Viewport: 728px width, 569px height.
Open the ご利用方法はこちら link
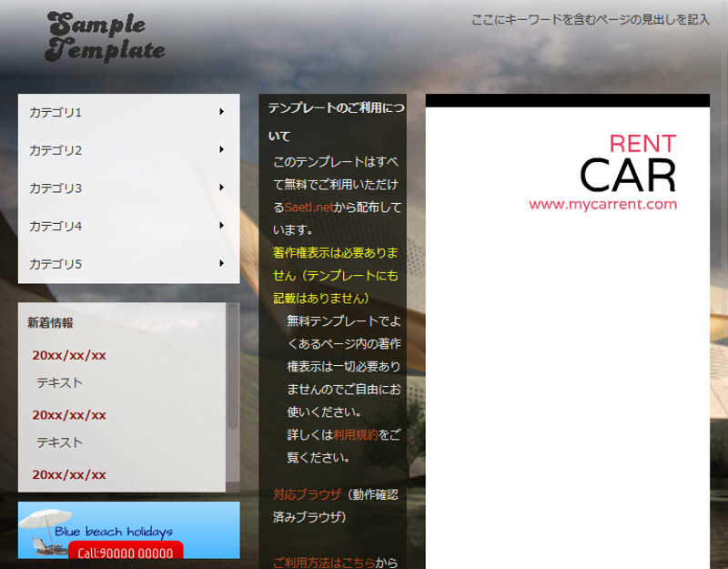click(x=323, y=563)
